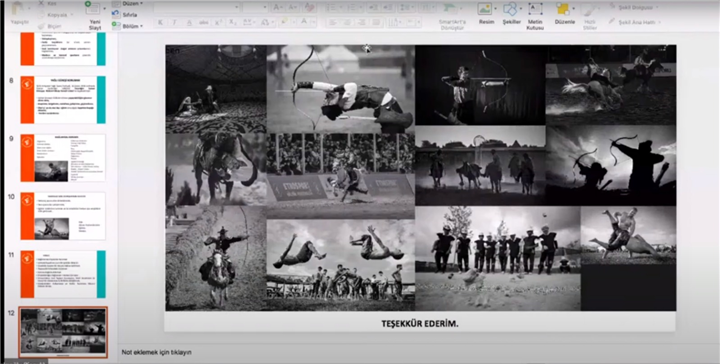Open the font name combo box

pyautogui.click(x=196, y=7)
